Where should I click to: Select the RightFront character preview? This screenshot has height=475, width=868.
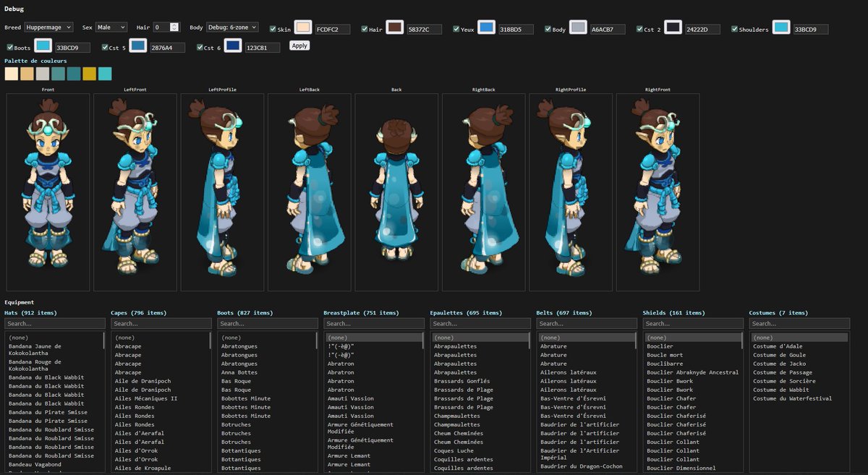tap(658, 192)
